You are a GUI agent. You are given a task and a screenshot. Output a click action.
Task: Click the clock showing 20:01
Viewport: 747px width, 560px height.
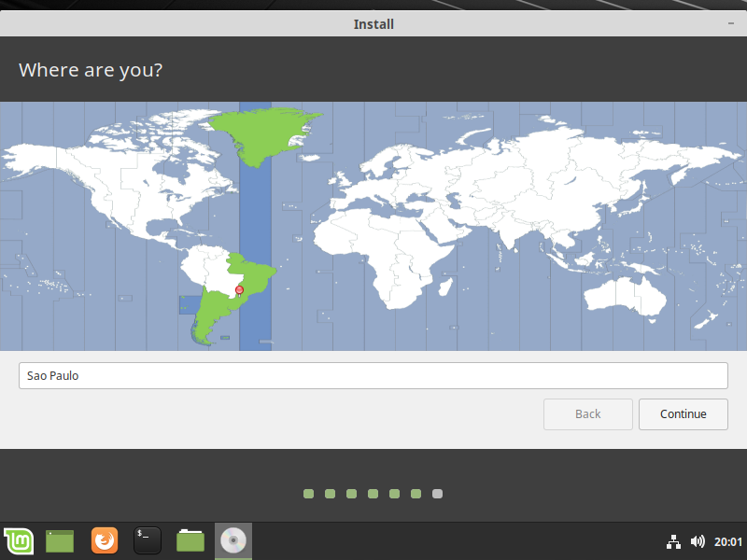727,542
